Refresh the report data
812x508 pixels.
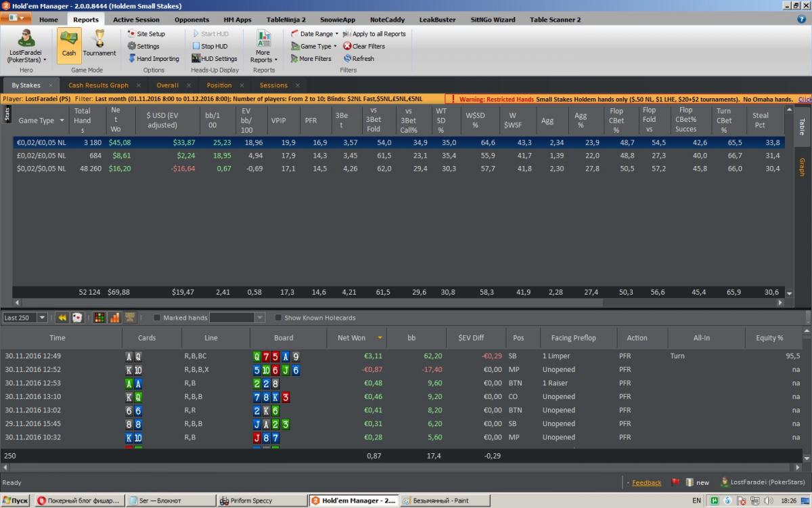pos(359,59)
